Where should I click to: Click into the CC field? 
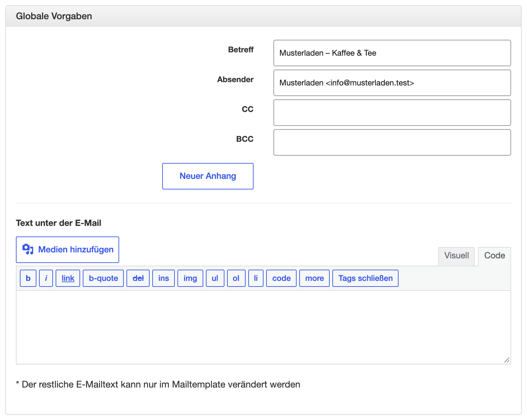tap(392, 113)
